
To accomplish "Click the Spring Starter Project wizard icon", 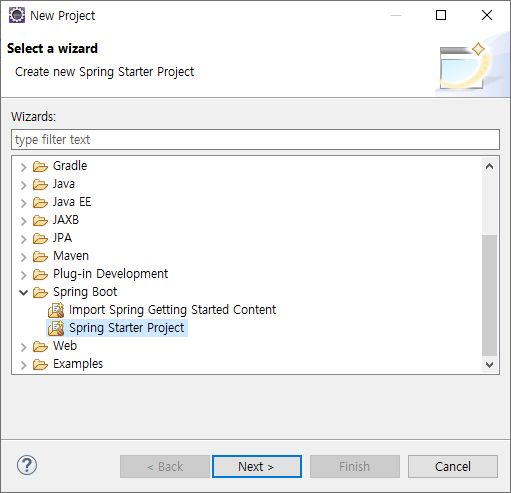I will 56,328.
